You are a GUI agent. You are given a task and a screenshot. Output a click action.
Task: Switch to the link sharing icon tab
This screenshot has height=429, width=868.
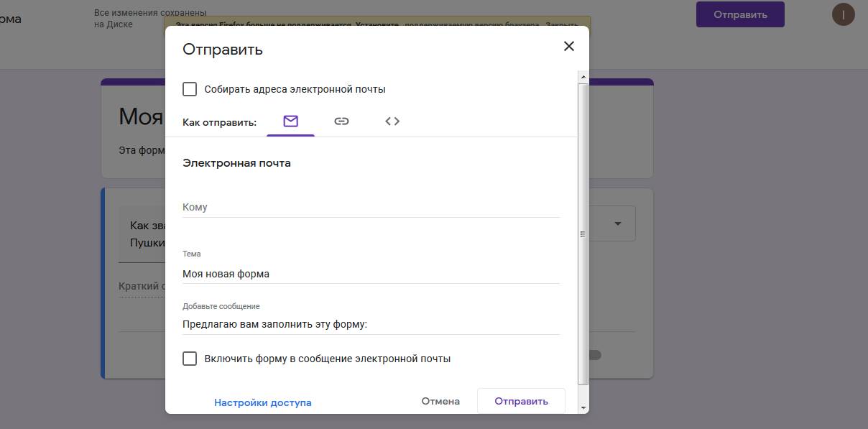341,121
